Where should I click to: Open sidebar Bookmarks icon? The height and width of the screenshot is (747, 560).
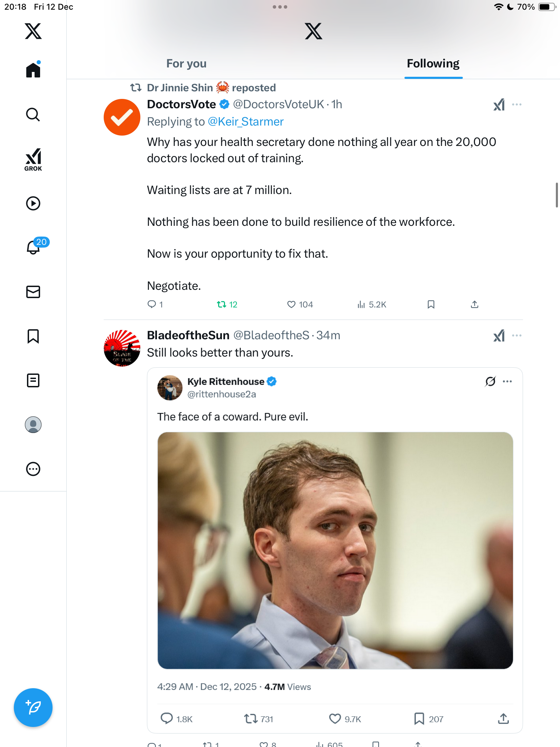[33, 336]
